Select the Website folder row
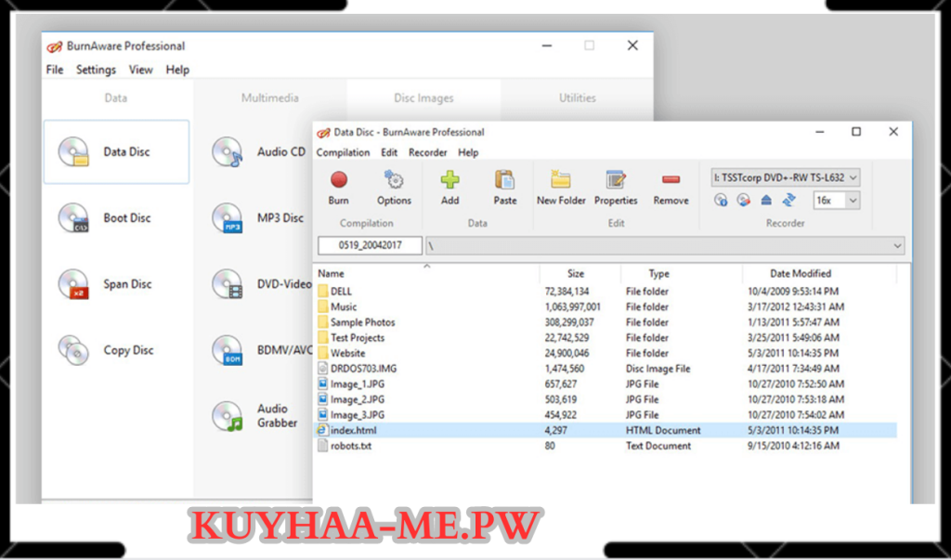The image size is (951, 560). coord(606,353)
